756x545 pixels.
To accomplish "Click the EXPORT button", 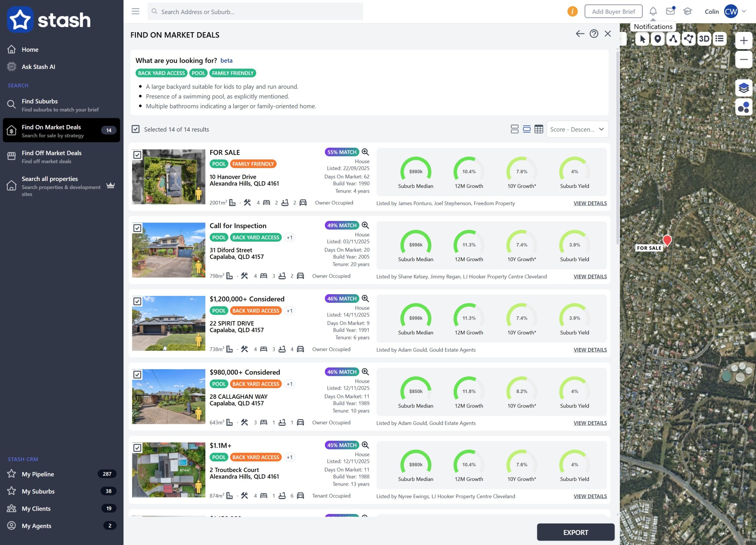I will pos(575,532).
